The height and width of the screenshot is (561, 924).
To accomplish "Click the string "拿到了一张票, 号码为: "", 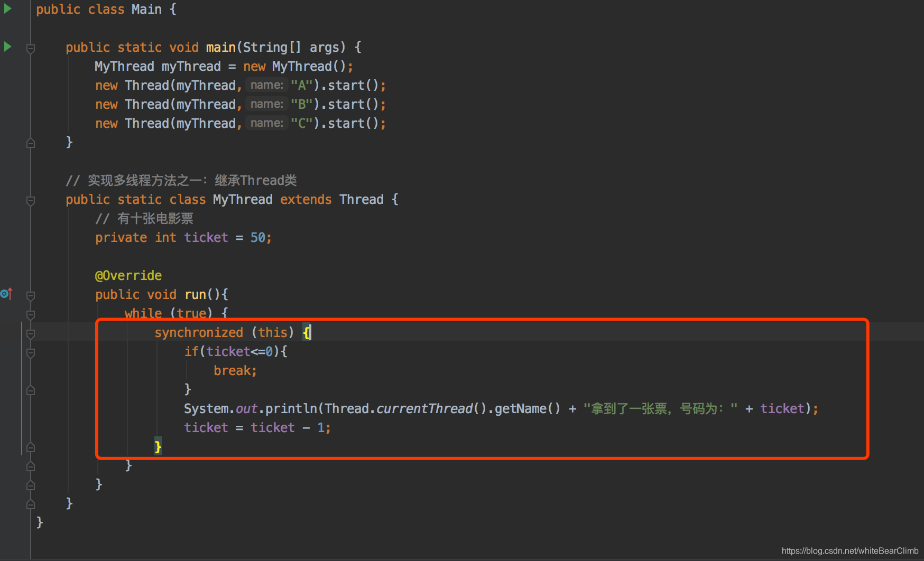I will click(x=660, y=409).
